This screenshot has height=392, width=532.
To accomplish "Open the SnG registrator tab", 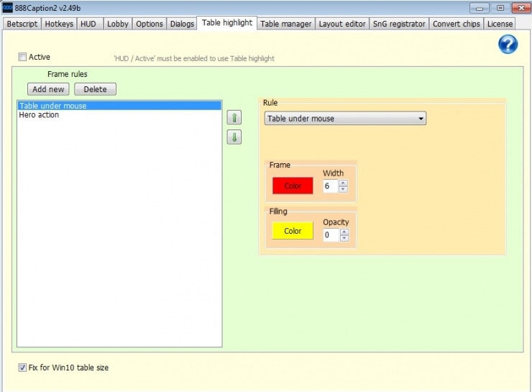I will click(399, 24).
